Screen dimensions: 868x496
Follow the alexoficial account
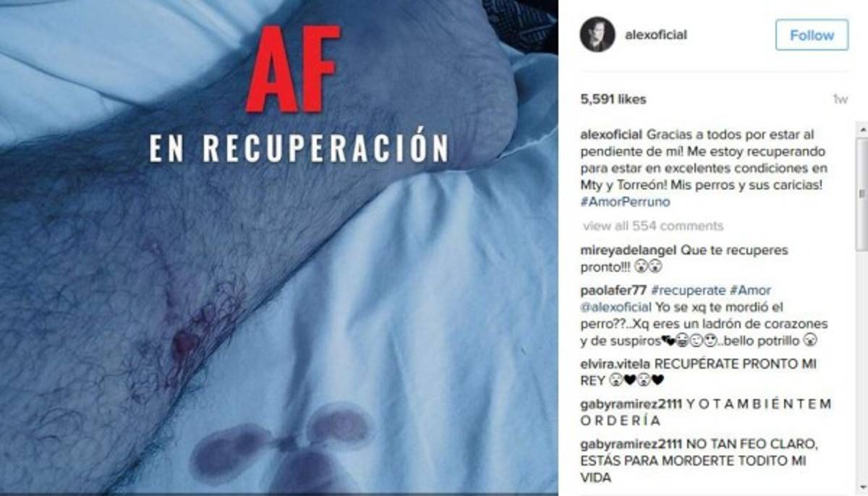point(812,35)
